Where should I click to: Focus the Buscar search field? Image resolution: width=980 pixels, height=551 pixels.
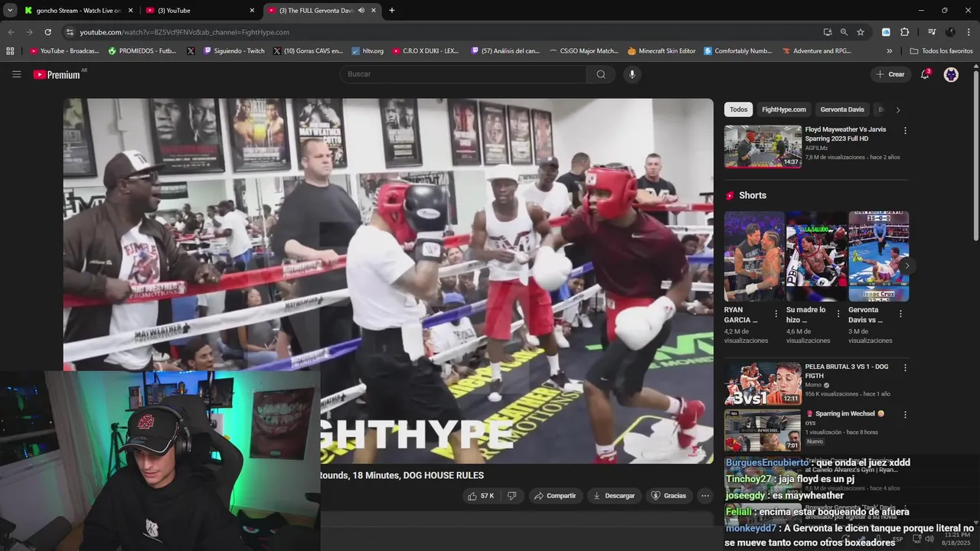(463, 74)
